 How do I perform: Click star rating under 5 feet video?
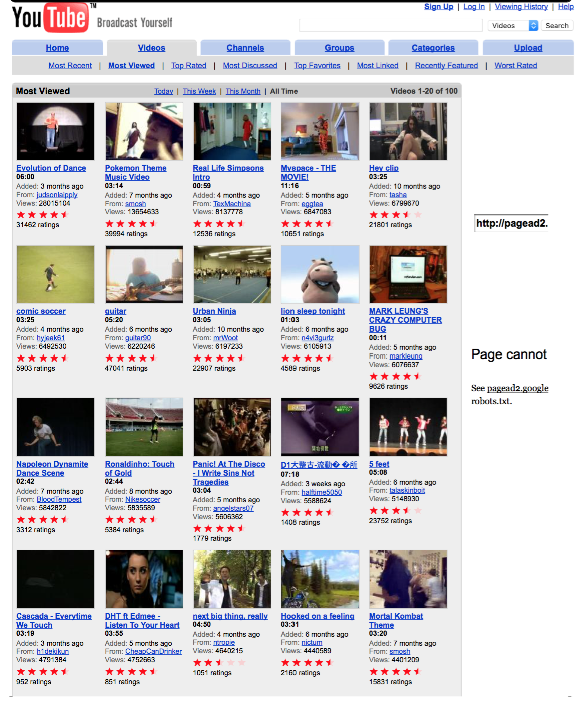(395, 511)
